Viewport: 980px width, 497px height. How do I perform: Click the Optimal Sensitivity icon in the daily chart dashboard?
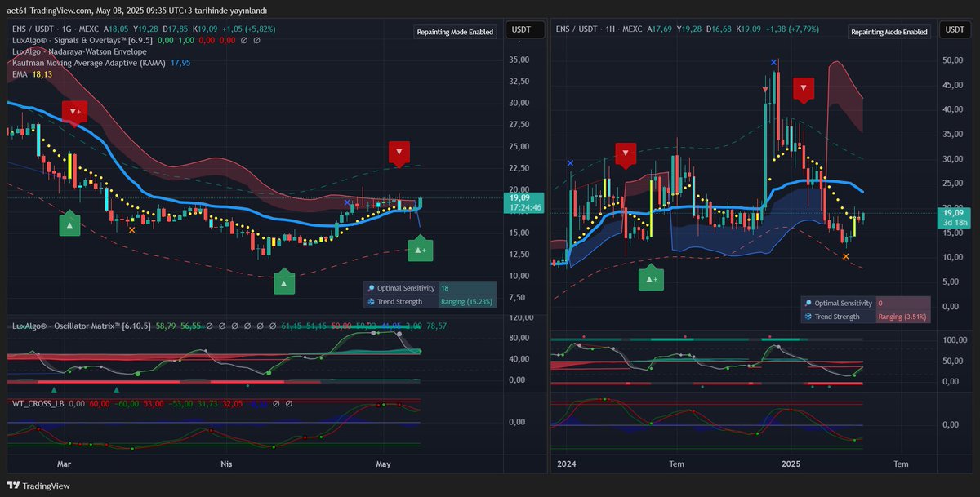click(x=372, y=288)
